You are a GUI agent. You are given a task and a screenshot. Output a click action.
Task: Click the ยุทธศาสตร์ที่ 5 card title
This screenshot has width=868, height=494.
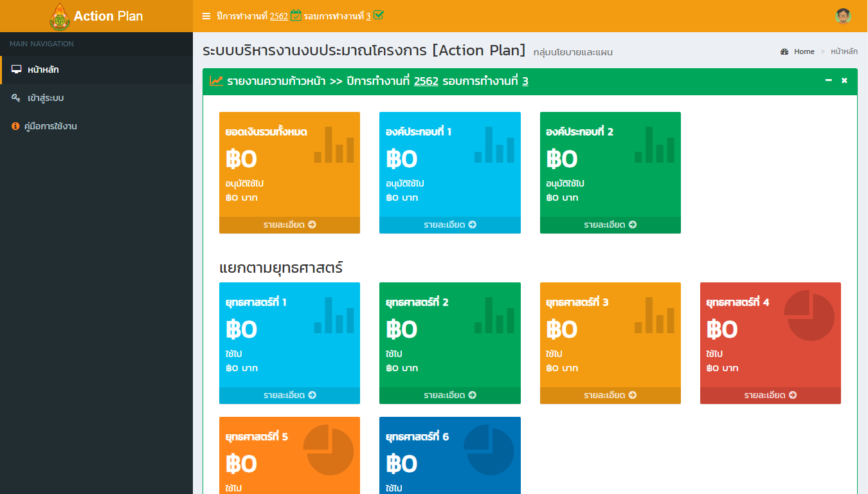point(257,437)
